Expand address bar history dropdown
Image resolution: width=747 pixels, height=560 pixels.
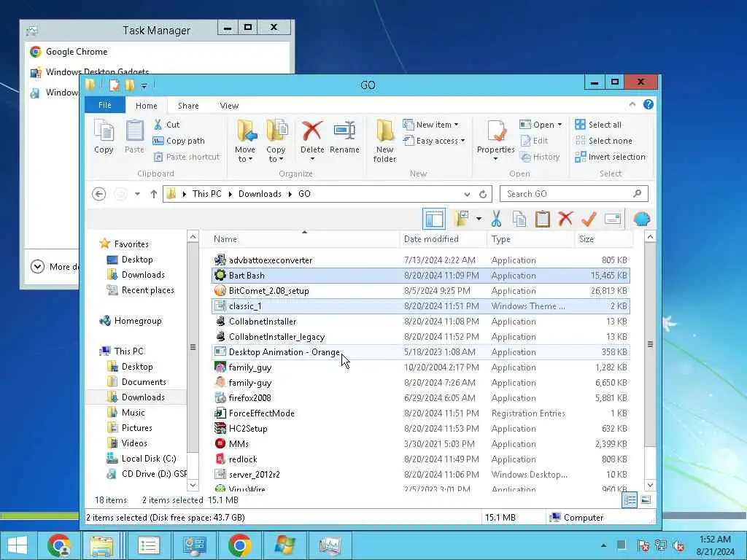click(467, 194)
